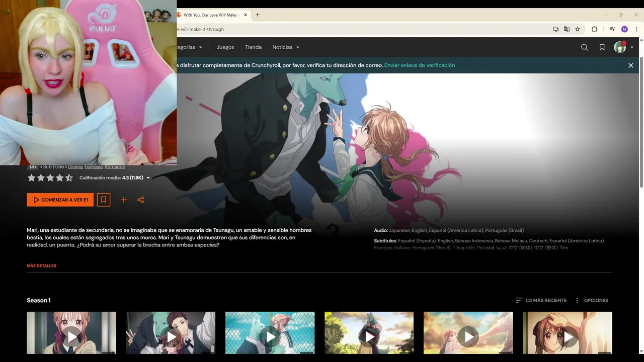Open the browser extensions puzzle icon
Screen dimensions: 644x362
click(594, 29)
